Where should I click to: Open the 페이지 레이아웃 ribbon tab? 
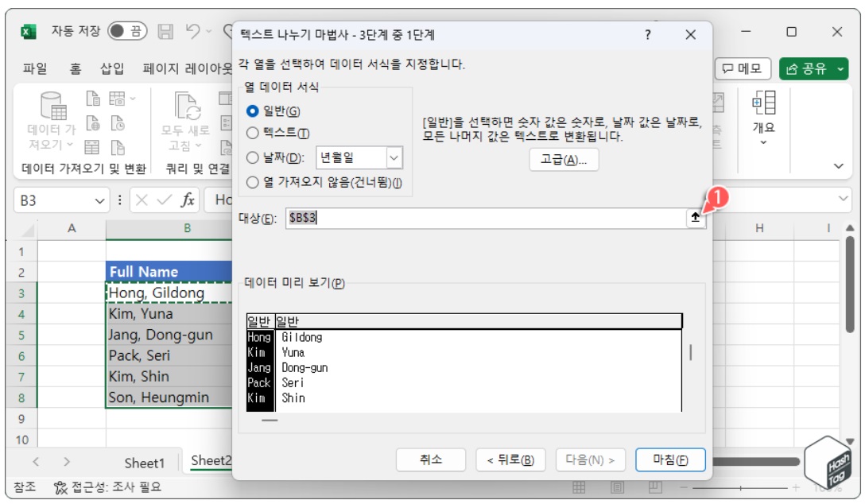point(187,68)
